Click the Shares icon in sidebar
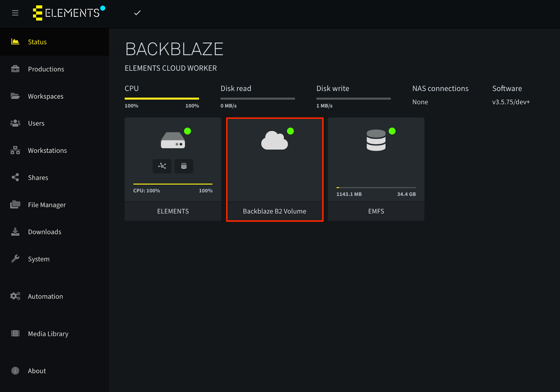560x392 pixels. pos(15,177)
